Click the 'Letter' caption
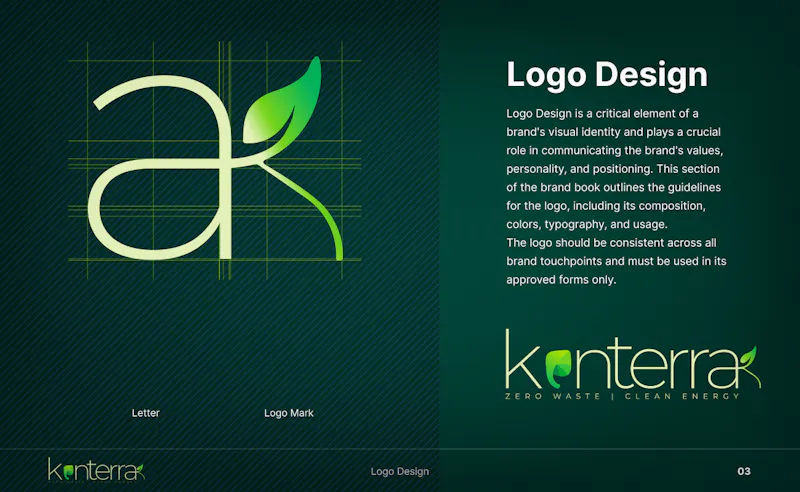 (145, 413)
